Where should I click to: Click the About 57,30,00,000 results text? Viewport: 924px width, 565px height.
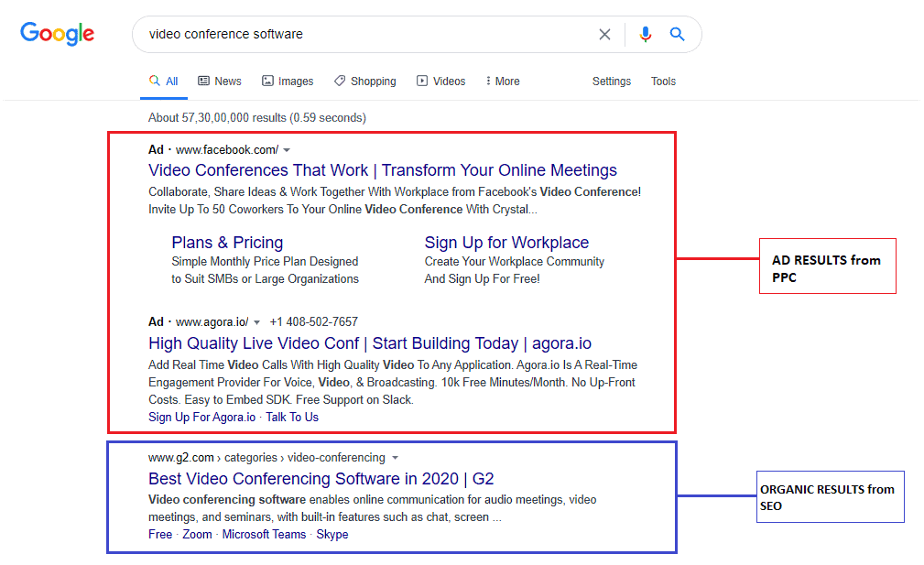(x=257, y=118)
